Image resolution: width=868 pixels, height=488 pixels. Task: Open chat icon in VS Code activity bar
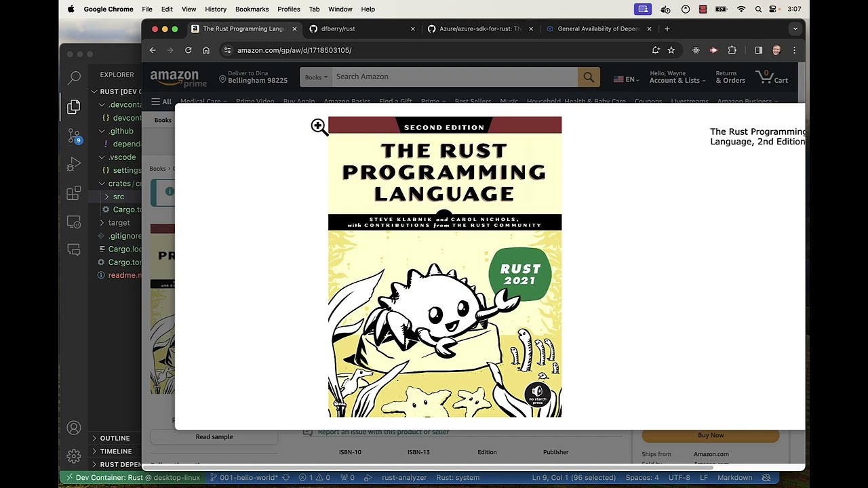74,250
